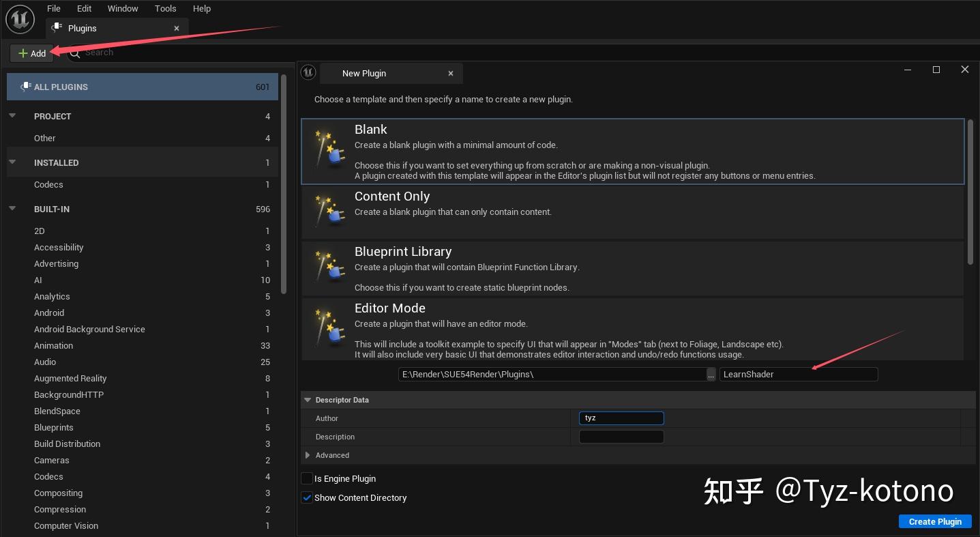Expand the Advanced section

[308, 455]
